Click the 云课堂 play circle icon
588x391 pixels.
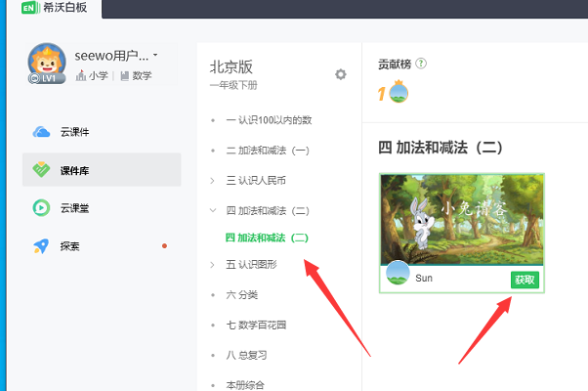pos(41,208)
